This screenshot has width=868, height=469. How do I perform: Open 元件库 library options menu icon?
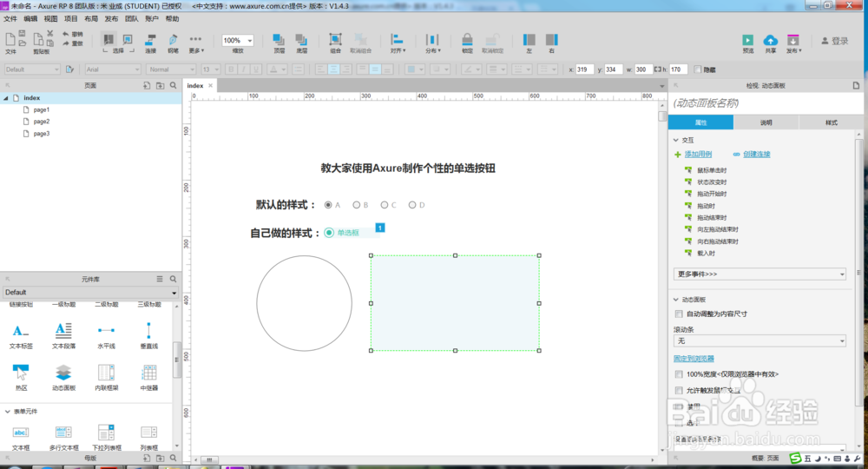pos(160,279)
